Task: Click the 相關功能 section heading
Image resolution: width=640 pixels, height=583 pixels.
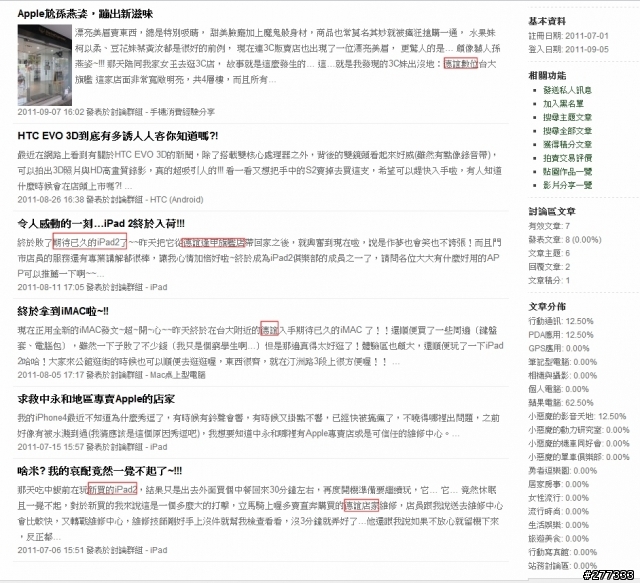Action: pos(547,76)
